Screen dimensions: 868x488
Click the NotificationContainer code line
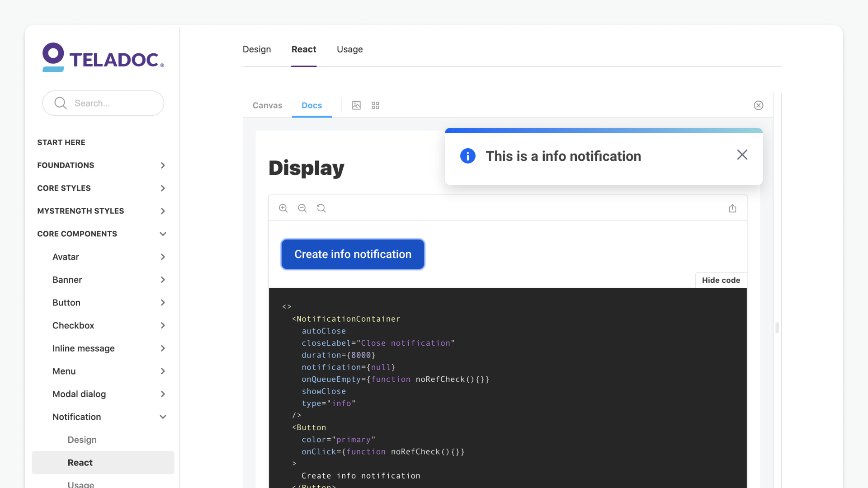(346, 319)
